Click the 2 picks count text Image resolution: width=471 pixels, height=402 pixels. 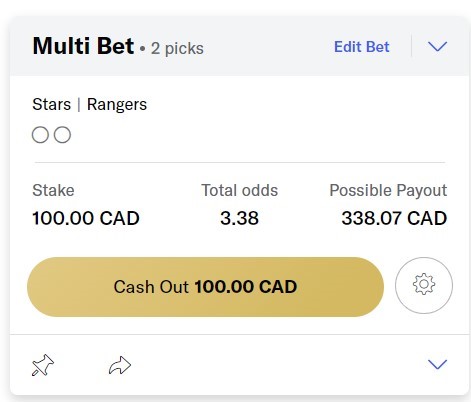tap(177, 49)
